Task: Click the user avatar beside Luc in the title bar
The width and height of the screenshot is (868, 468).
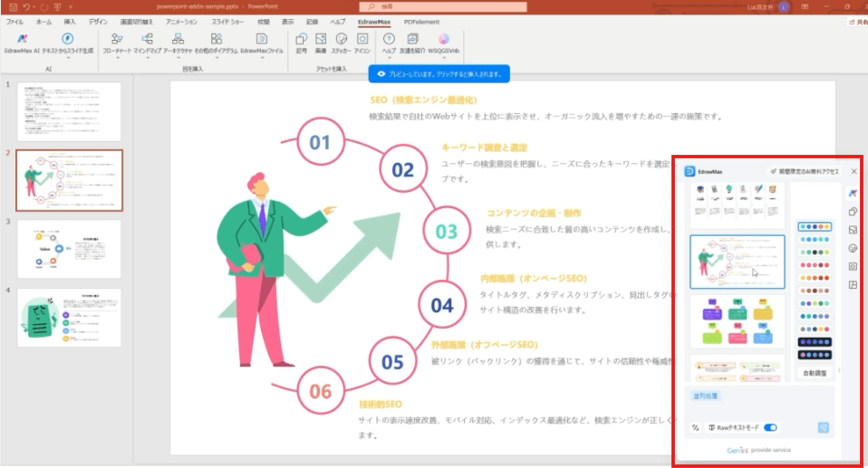Action: 784,6
